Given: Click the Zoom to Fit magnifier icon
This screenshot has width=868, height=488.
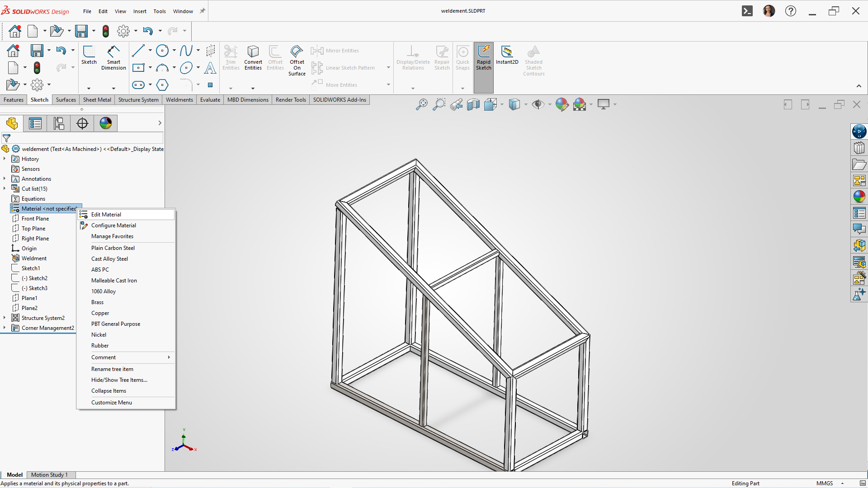Looking at the screenshot, I should pyautogui.click(x=421, y=104).
